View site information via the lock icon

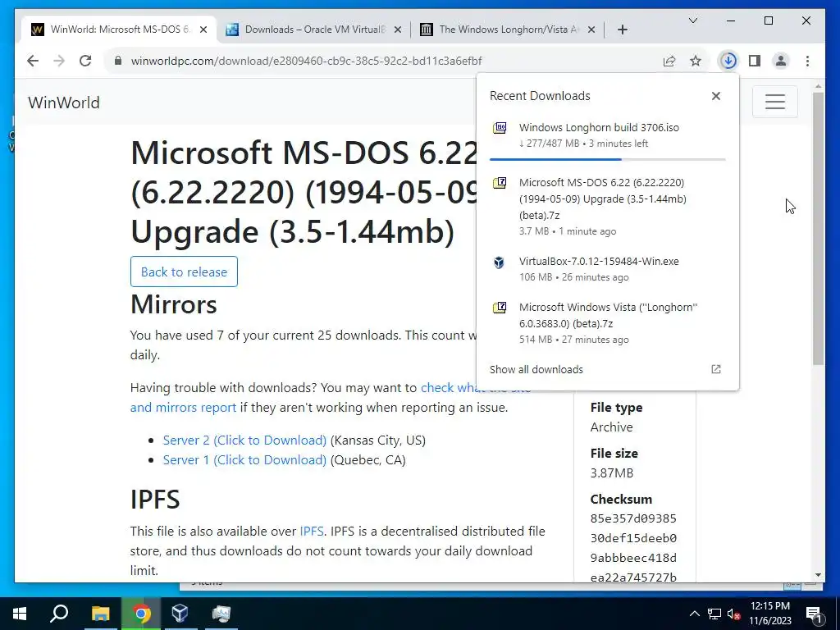(118, 61)
